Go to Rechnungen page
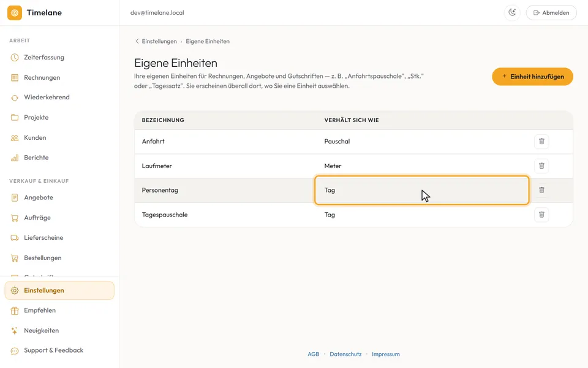This screenshot has width=588, height=368. tap(59, 78)
